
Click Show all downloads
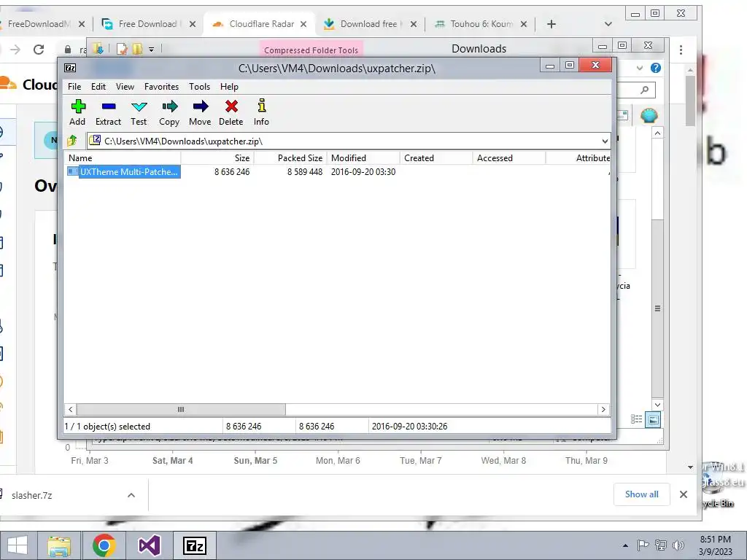(642, 494)
